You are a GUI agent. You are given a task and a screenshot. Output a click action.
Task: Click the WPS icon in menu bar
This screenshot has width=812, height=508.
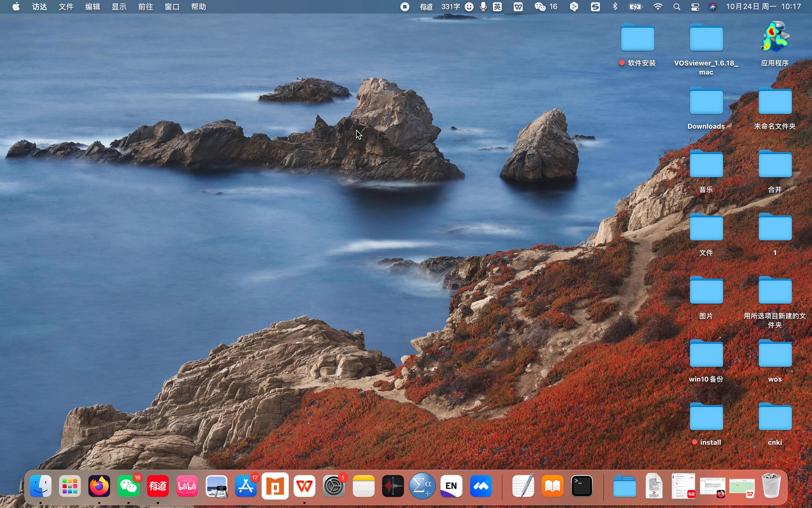pyautogui.click(x=518, y=7)
